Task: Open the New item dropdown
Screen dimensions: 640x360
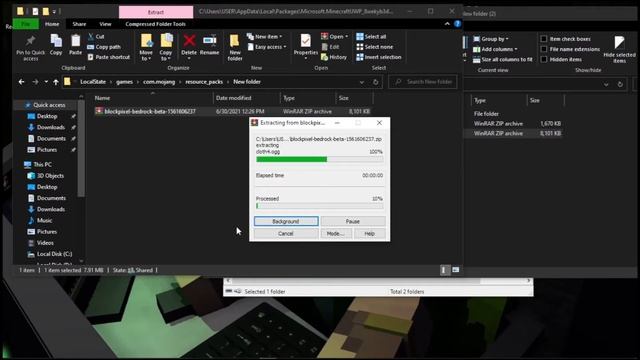Action: click(264, 37)
